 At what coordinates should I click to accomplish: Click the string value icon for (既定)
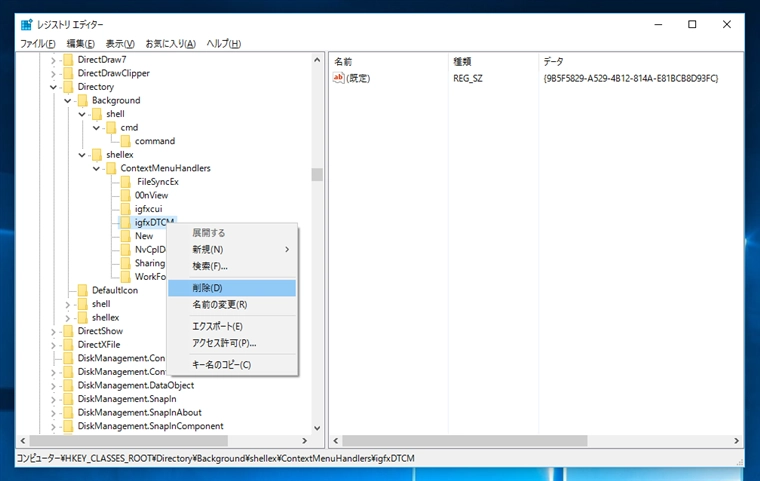pos(338,78)
